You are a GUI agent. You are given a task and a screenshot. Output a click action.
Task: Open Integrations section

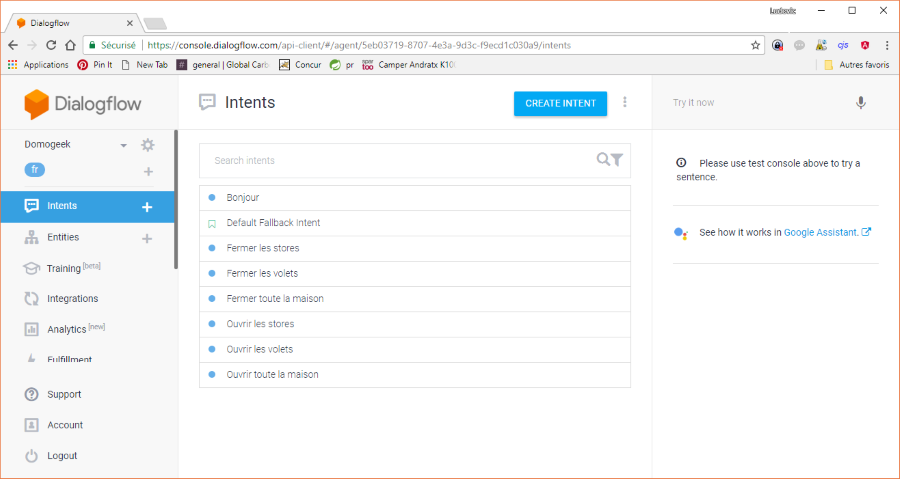pos(72,298)
